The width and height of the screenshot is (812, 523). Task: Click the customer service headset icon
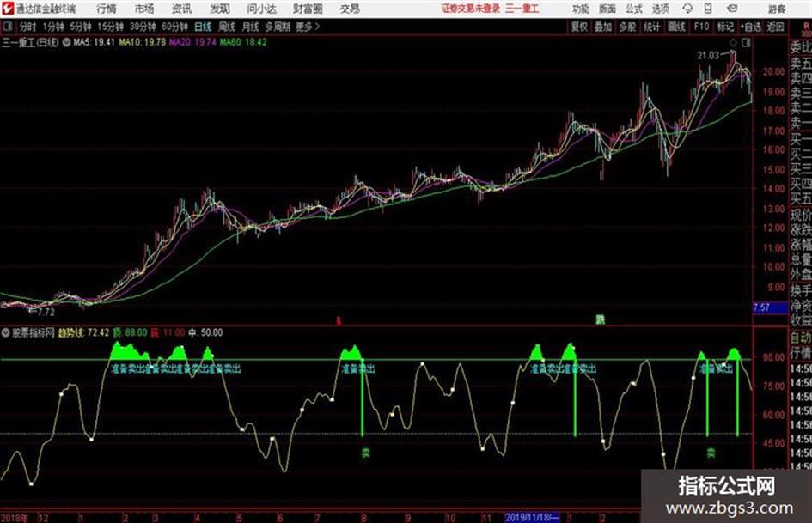tap(687, 9)
